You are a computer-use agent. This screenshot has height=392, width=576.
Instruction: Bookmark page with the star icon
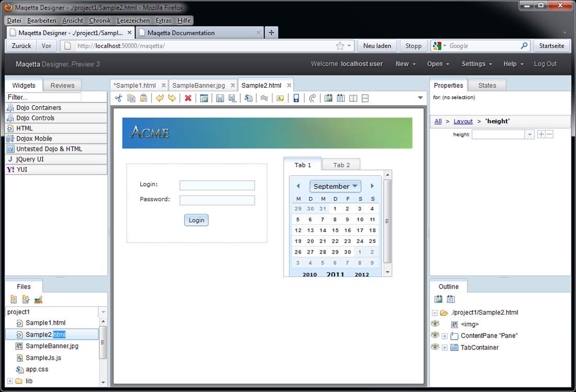click(x=340, y=46)
